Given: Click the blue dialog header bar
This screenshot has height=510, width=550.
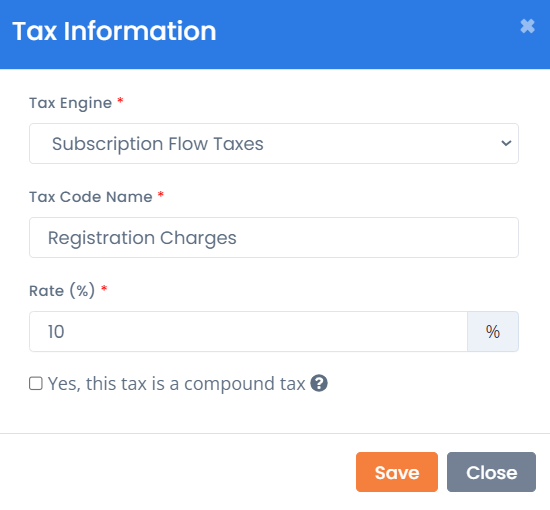Looking at the screenshot, I should pos(275,34).
